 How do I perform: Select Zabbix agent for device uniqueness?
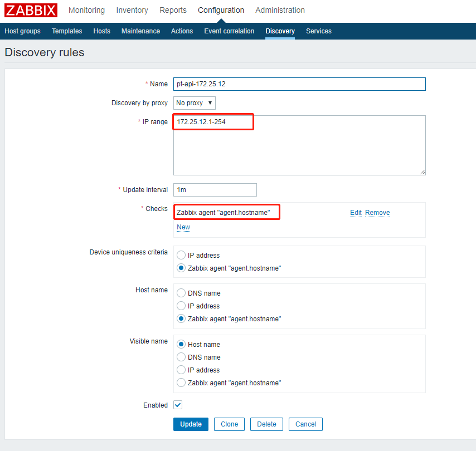click(x=181, y=268)
